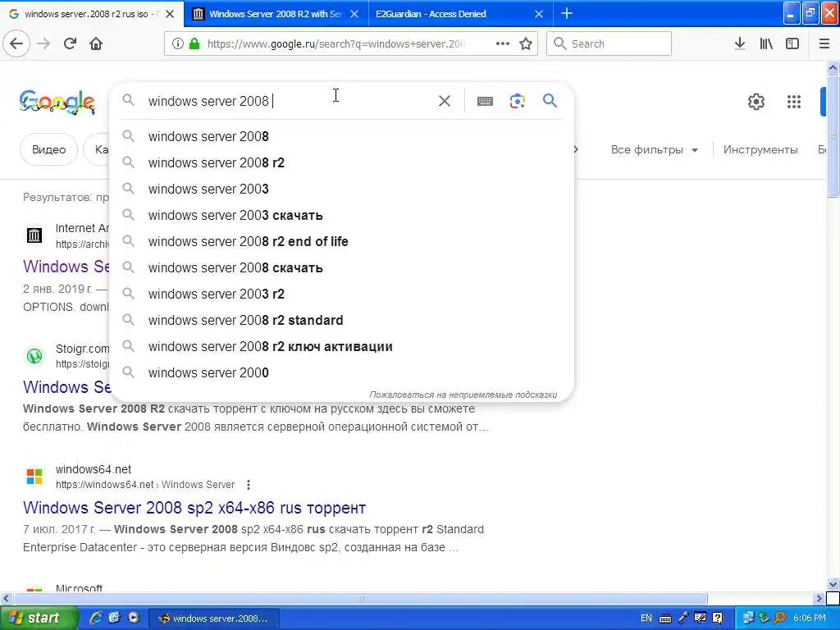Screen dimensions: 840x630
Task: Choose suggestion windows server 2003 скачать
Action: tap(341, 215)
